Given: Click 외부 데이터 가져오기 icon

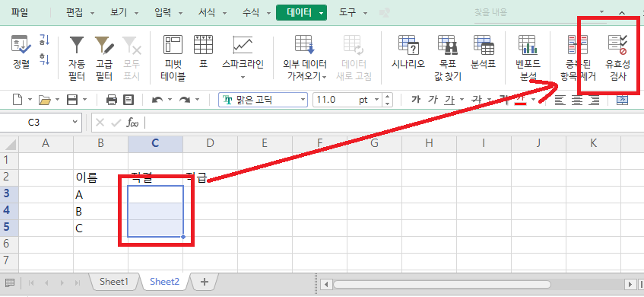Looking at the screenshot, I should (x=304, y=59).
